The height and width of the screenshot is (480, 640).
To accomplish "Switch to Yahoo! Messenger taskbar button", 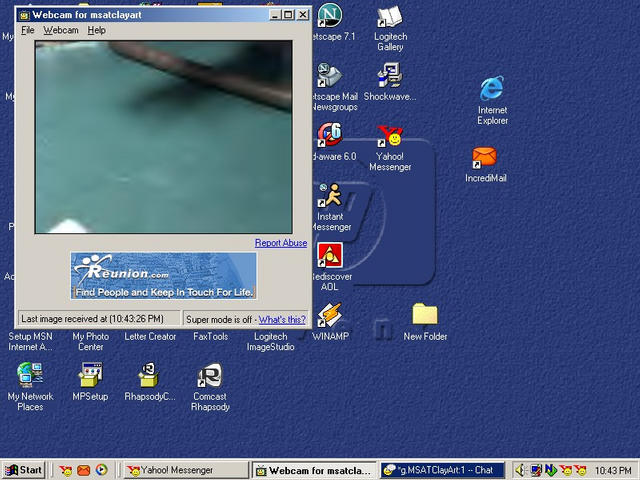I will point(186,470).
